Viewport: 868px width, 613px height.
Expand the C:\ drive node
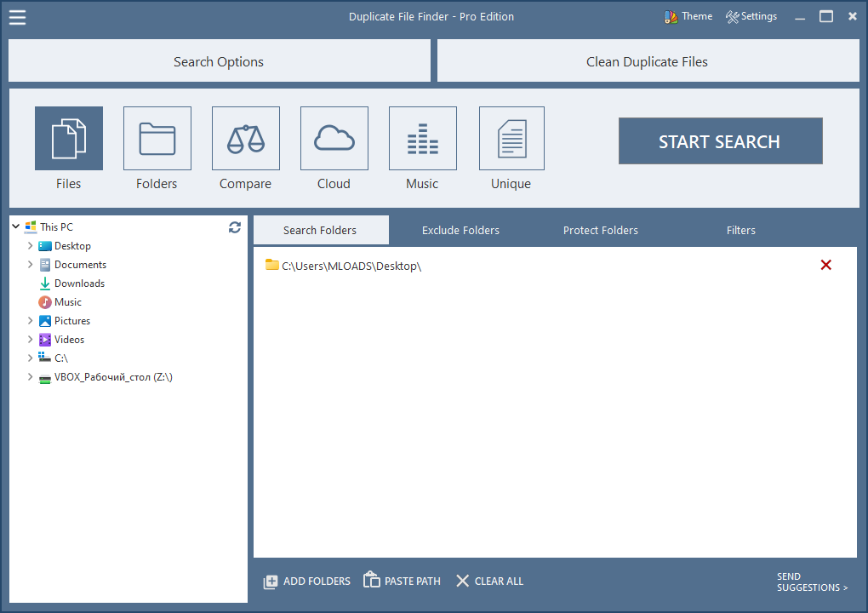click(x=31, y=358)
